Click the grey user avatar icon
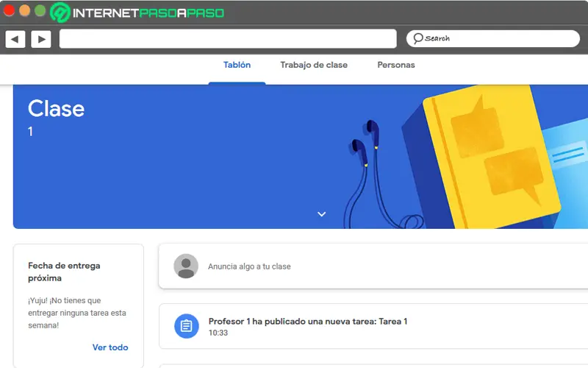588x368 pixels. click(x=186, y=266)
